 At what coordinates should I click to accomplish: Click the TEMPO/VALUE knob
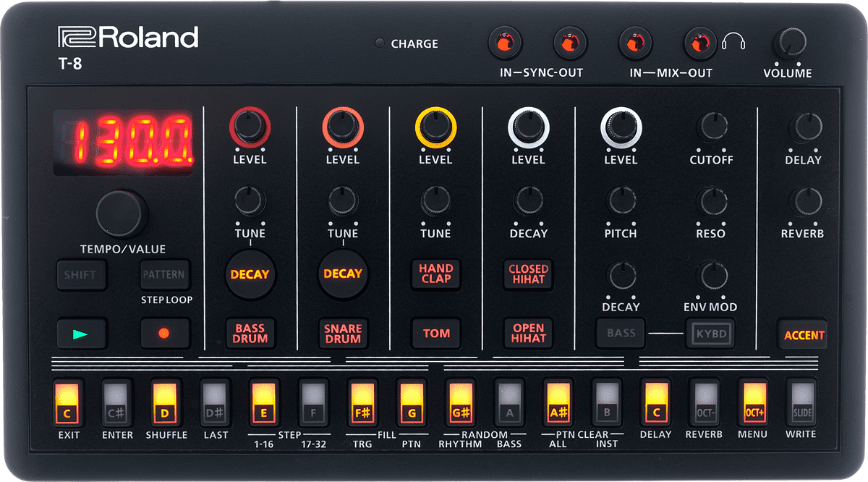pyautogui.click(x=119, y=213)
